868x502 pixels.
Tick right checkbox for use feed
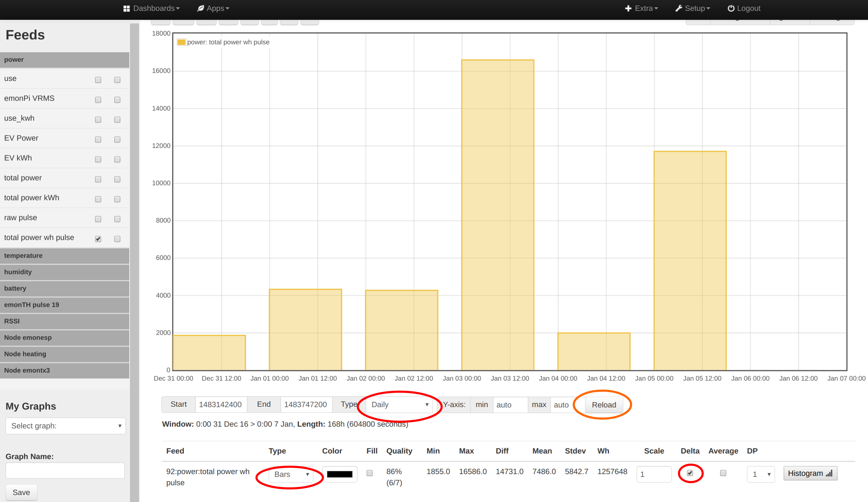pos(117,80)
